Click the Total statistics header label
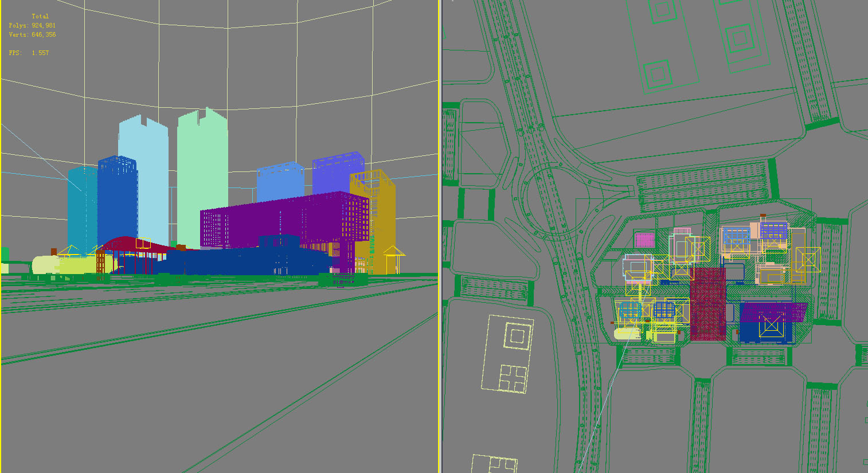 coord(40,16)
